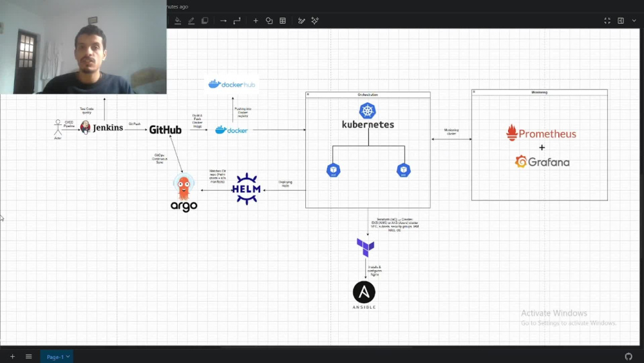Select the 'Git Push' label

(x=135, y=124)
